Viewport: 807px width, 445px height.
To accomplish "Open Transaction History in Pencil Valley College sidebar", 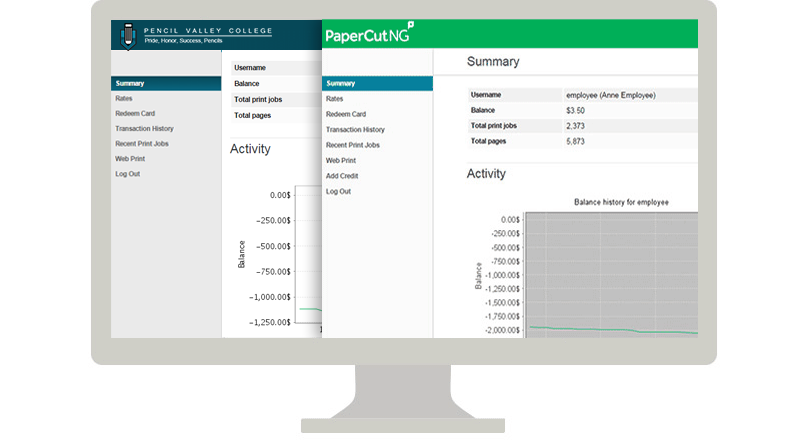I will tap(144, 129).
